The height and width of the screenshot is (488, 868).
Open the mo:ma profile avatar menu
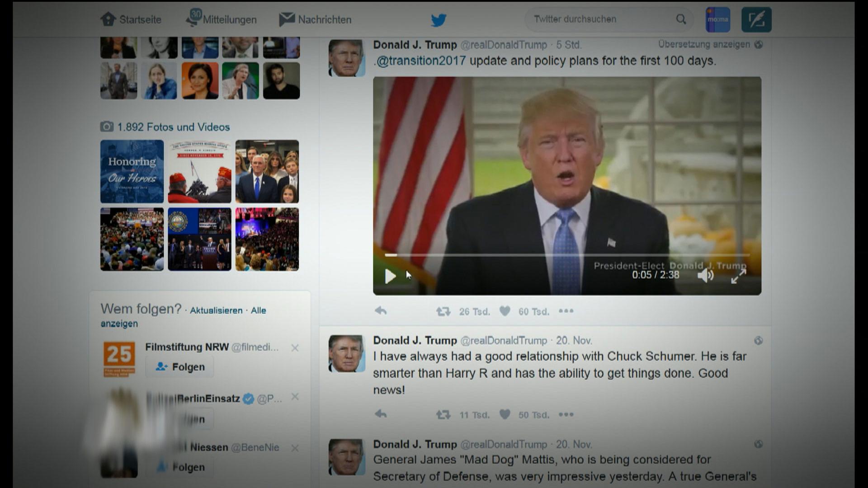[718, 20]
